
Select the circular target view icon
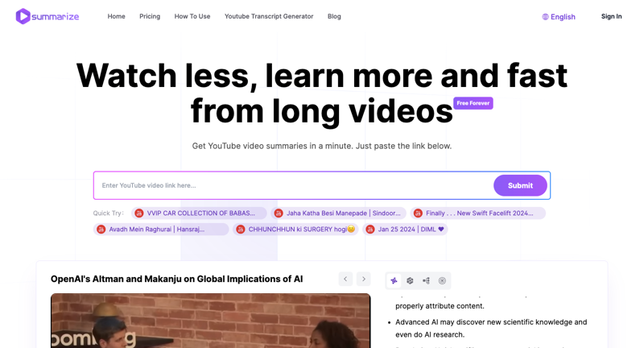442,280
